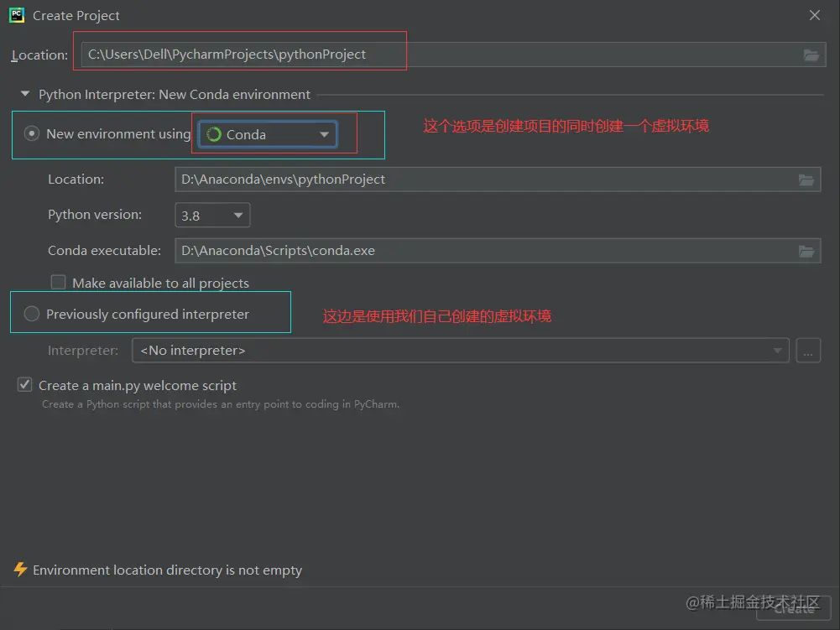The width and height of the screenshot is (840, 630).
Task: Click the Create button
Action: tap(793, 608)
